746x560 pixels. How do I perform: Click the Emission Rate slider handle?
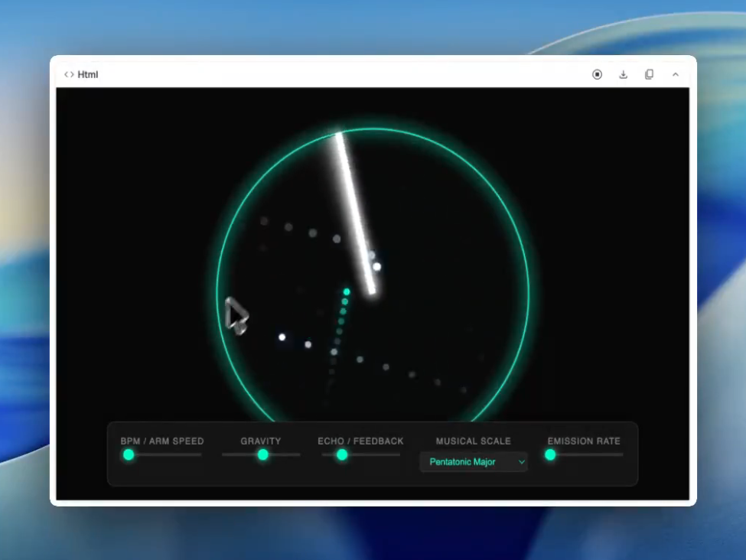[550, 455]
